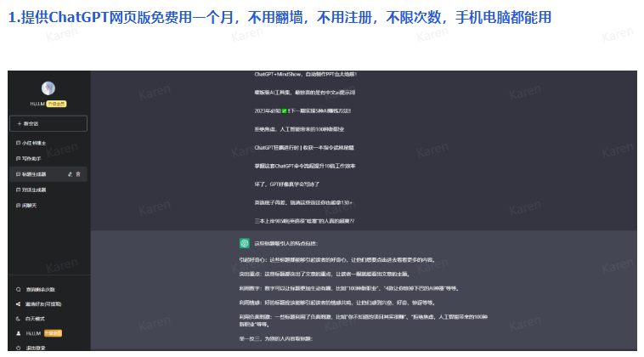Click the 利用数字 paragraph in reply
Viewport: 644px width, 357px height.
click(x=348, y=288)
